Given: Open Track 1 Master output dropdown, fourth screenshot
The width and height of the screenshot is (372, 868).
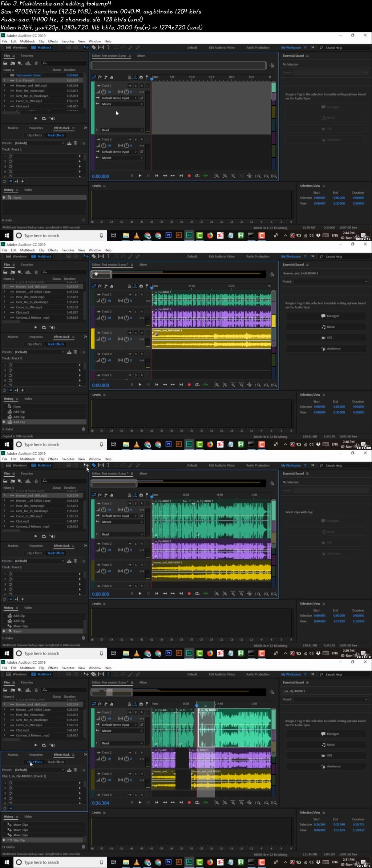Looking at the screenshot, I should coord(122,731).
